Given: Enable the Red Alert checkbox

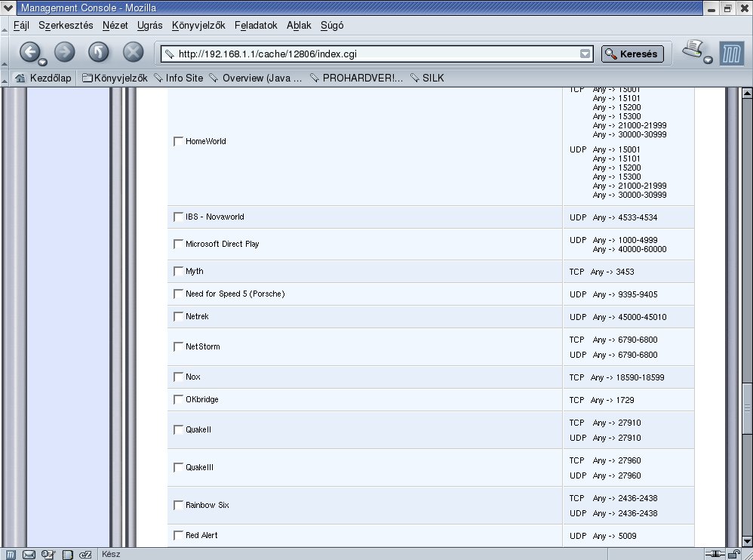Looking at the screenshot, I should point(178,535).
